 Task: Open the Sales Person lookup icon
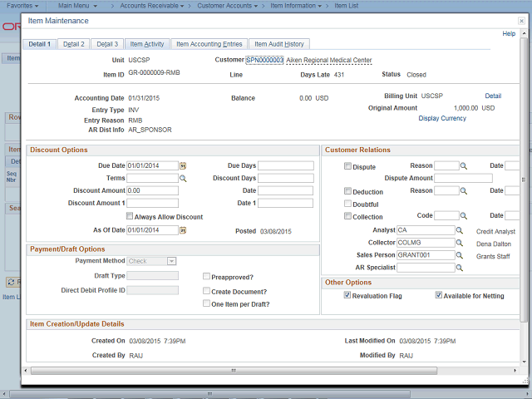461,255
